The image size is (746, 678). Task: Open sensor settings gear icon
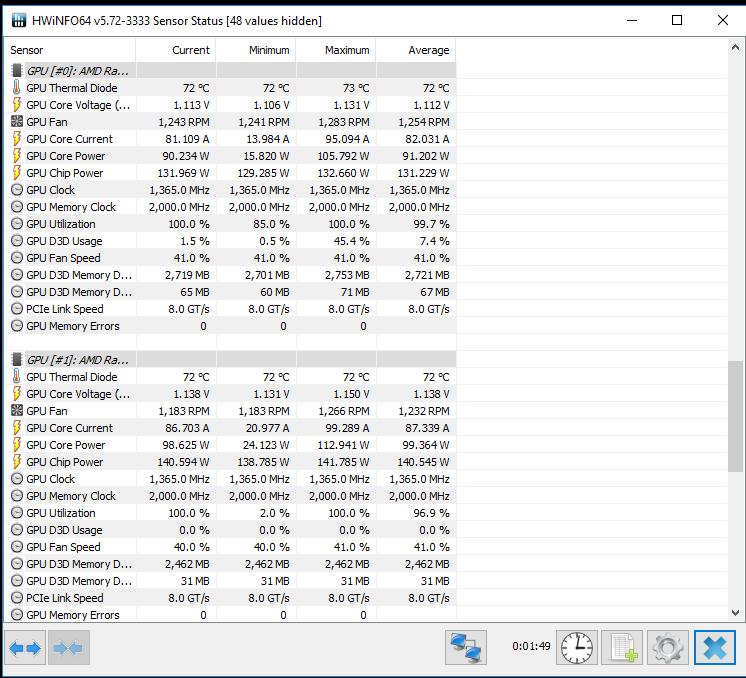tap(667, 648)
